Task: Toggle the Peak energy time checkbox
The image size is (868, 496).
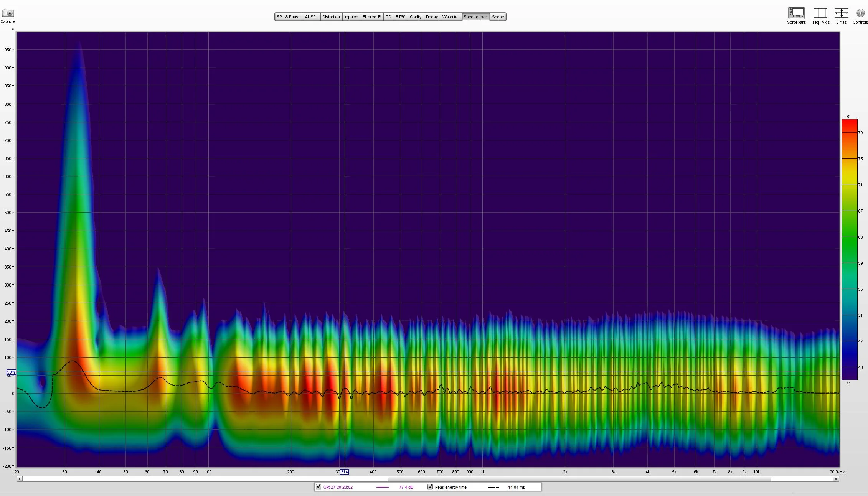Action: pyautogui.click(x=430, y=487)
